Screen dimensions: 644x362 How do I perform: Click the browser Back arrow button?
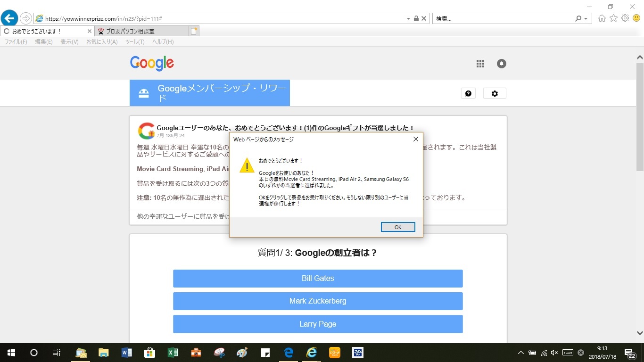click(9, 18)
